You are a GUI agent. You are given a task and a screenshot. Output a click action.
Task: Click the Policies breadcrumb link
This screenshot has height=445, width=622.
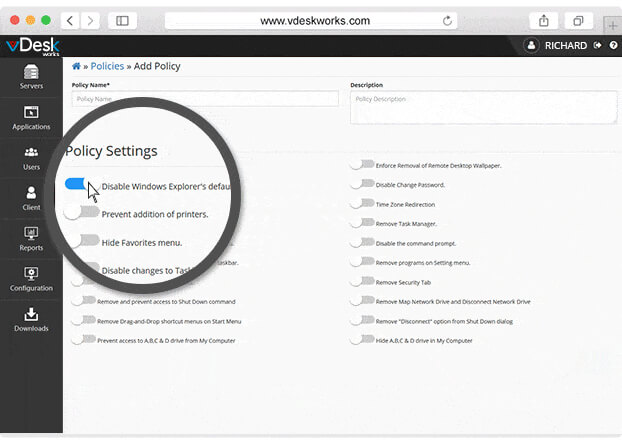(x=107, y=66)
